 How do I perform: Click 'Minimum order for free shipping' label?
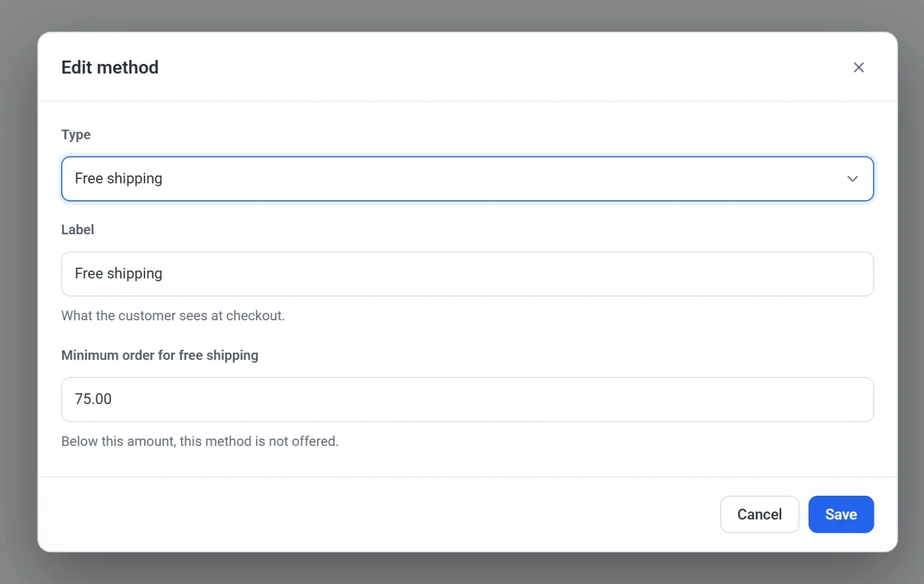tap(159, 355)
